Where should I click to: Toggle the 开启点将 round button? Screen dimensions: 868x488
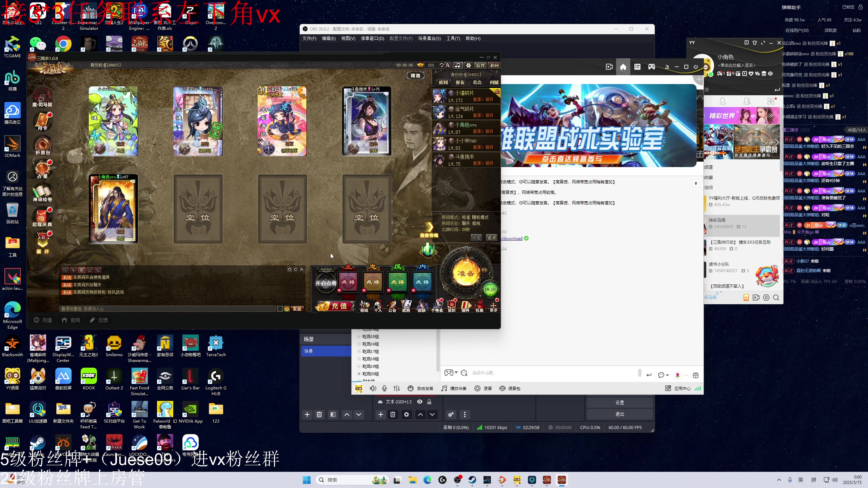[x=325, y=283]
